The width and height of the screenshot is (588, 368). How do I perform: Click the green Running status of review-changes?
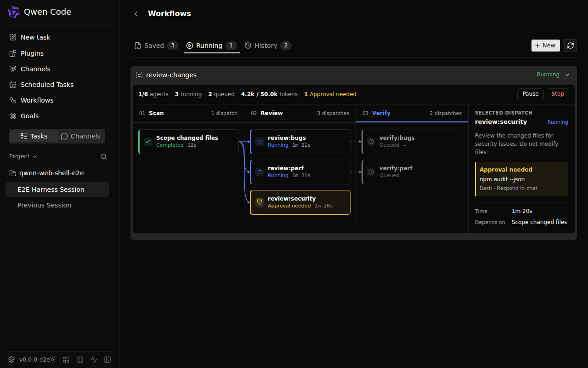tap(548, 75)
